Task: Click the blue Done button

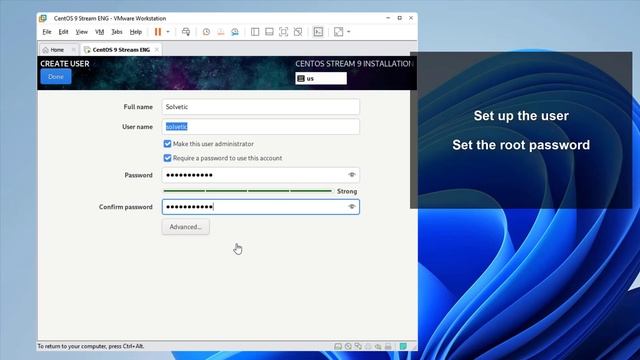Action: click(56, 77)
